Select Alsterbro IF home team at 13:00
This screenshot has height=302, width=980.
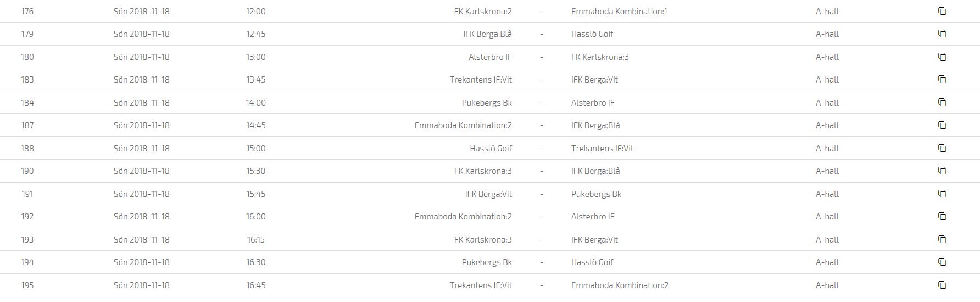490,57
